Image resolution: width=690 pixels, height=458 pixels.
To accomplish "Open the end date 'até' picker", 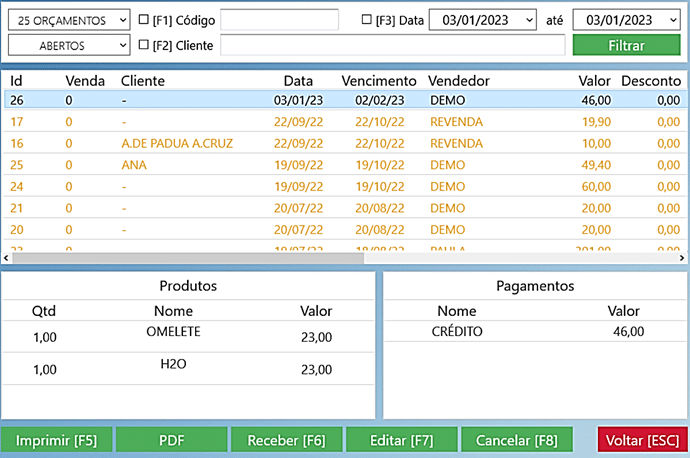I will pyautogui.click(x=671, y=20).
